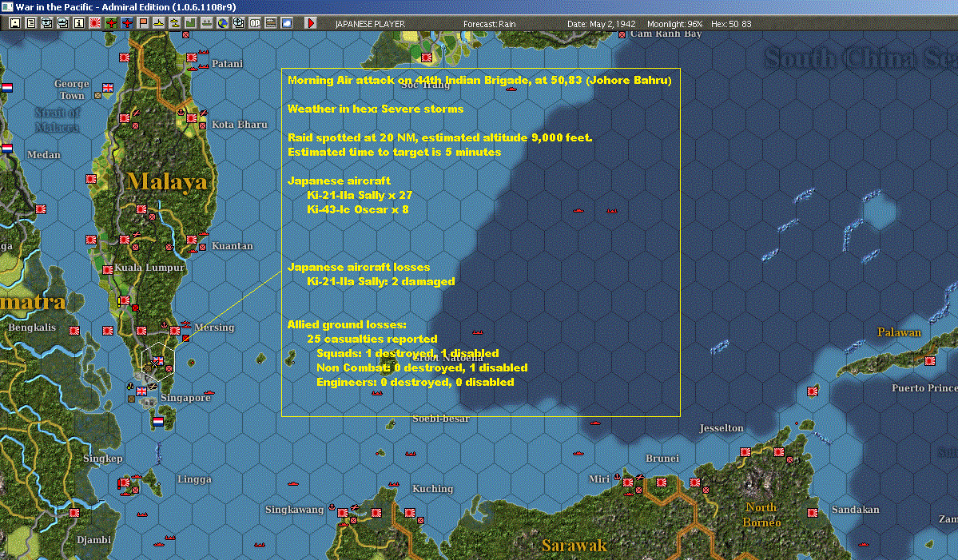Click the double yellow ships toolbar icon

[x=174, y=23]
